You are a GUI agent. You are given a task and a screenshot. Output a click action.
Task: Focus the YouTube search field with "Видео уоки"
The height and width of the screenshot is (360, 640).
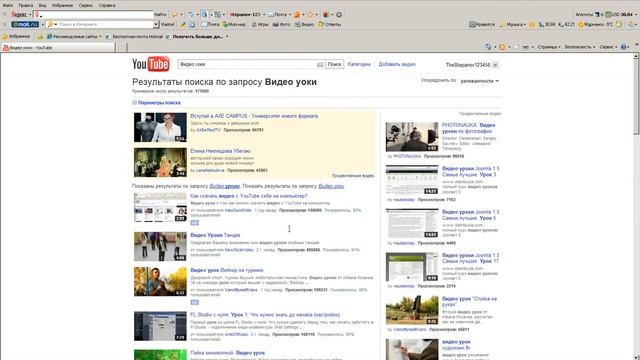coord(247,64)
